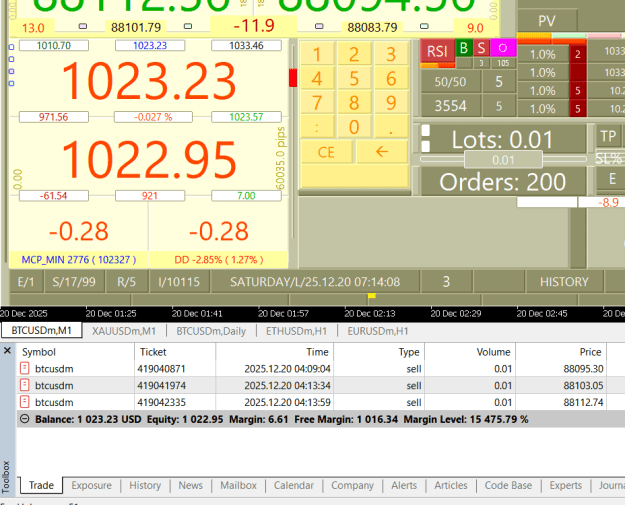625x505 pixels.
Task: Click the sell order icon for ticket 419040871
Action: point(25,368)
